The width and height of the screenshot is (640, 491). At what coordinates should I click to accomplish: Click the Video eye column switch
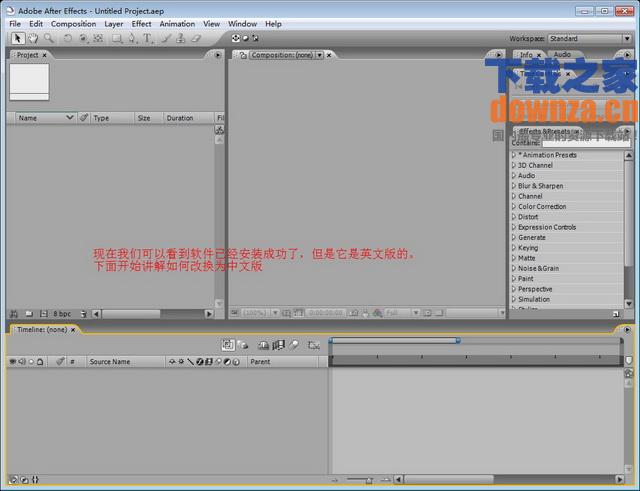click(x=13, y=362)
